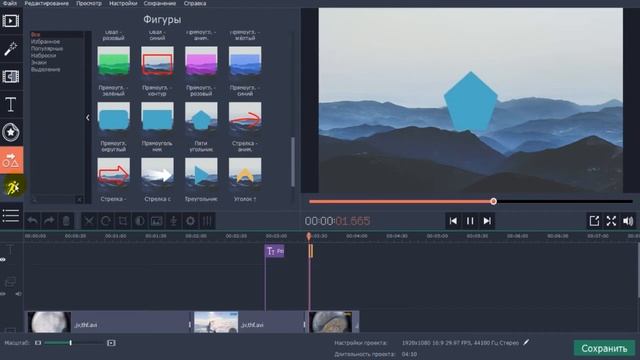
Task: Edit project settings with pencil icon
Action: [x=526, y=342]
